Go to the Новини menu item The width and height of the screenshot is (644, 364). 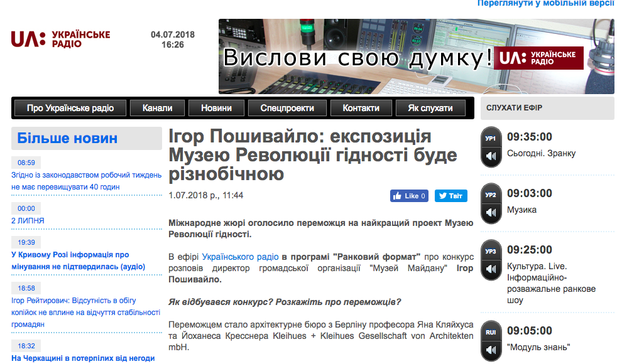216,108
